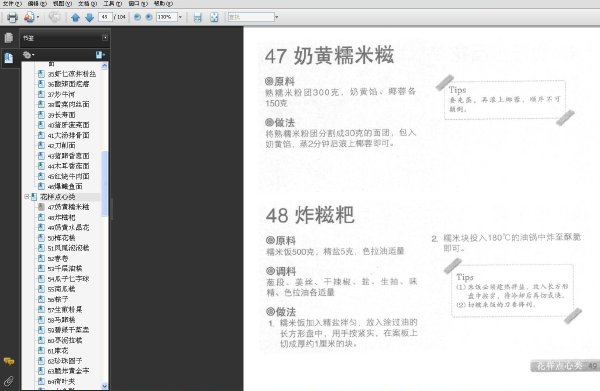The image size is (600, 391).
Task: Click the page icon beside bookmark 38
Action: pos(41,104)
